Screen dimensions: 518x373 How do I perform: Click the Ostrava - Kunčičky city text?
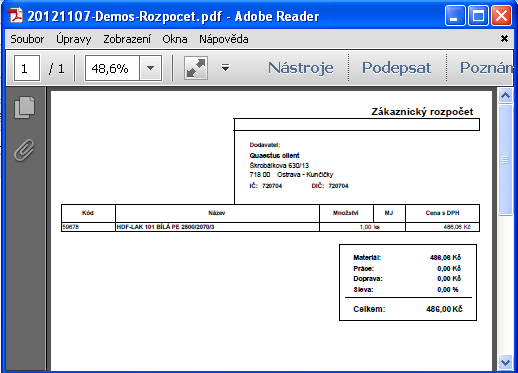click(305, 174)
